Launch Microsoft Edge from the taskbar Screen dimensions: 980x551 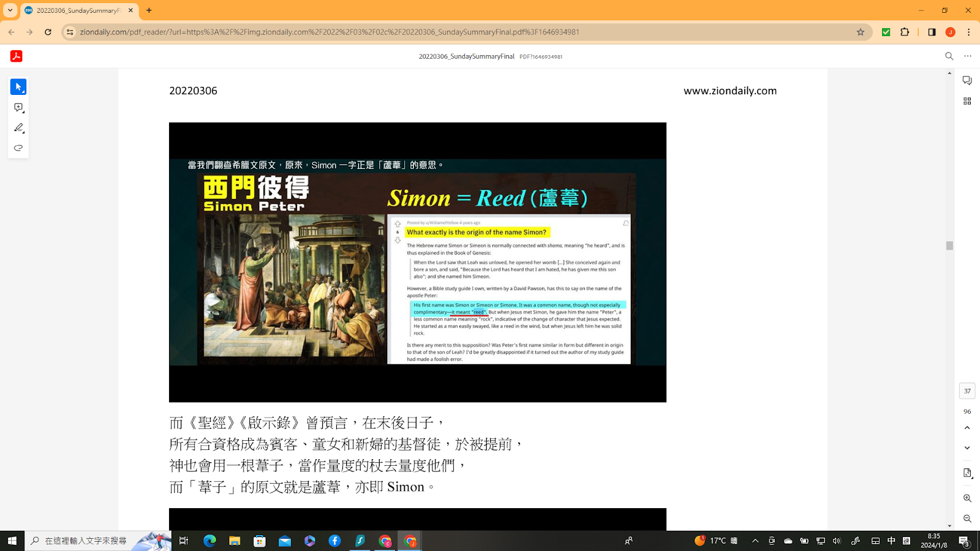click(209, 541)
